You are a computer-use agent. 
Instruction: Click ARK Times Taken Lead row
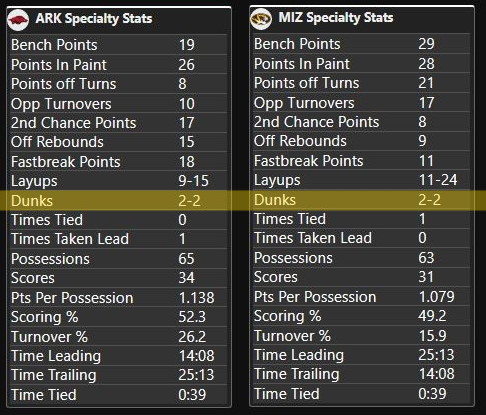point(119,239)
